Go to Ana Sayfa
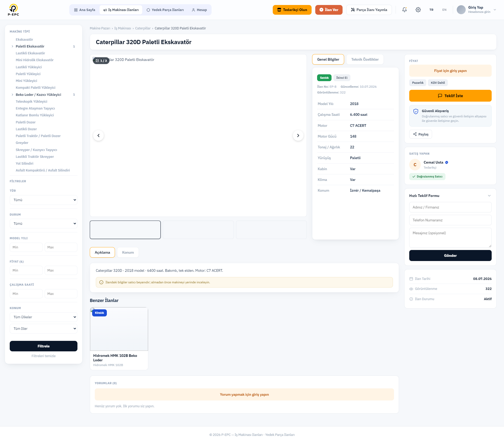Image resolution: width=504 pixels, height=443 pixels. [85, 10]
